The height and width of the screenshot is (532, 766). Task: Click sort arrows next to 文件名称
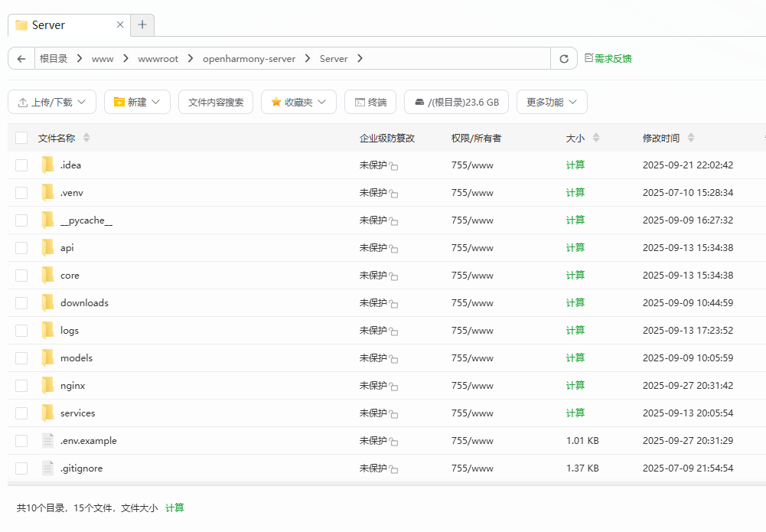coord(86,138)
